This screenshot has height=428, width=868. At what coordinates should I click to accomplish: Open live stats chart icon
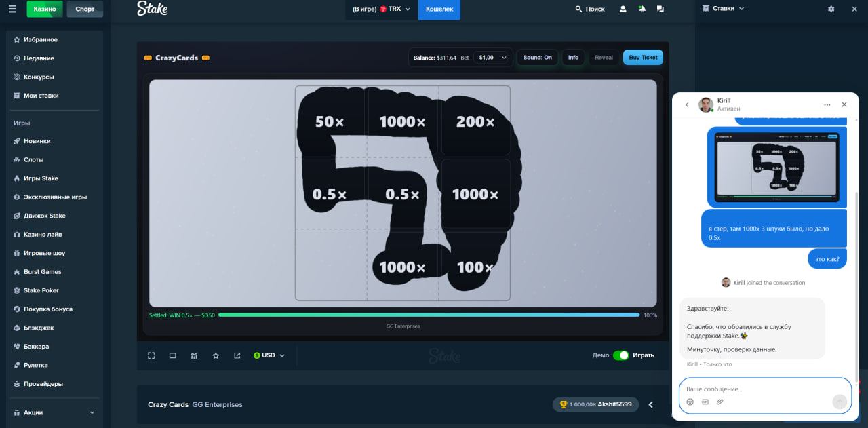194,355
